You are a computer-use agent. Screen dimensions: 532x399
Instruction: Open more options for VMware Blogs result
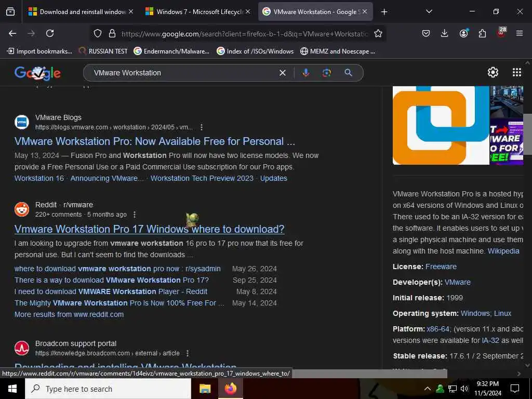click(x=202, y=127)
